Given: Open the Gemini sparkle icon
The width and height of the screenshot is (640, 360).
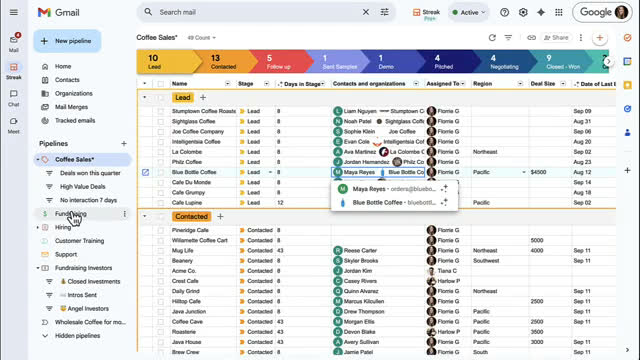Looking at the screenshot, I should pyautogui.click(x=541, y=12).
